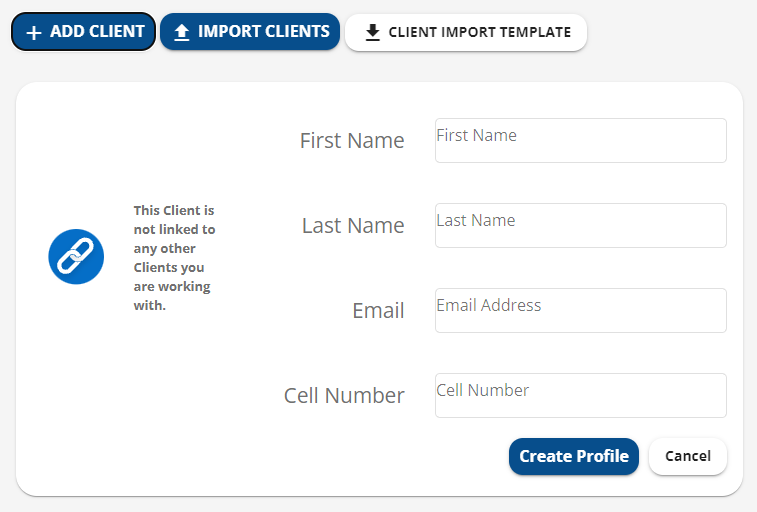Click the Email field label
The width and height of the screenshot is (757, 512).
coord(378,311)
